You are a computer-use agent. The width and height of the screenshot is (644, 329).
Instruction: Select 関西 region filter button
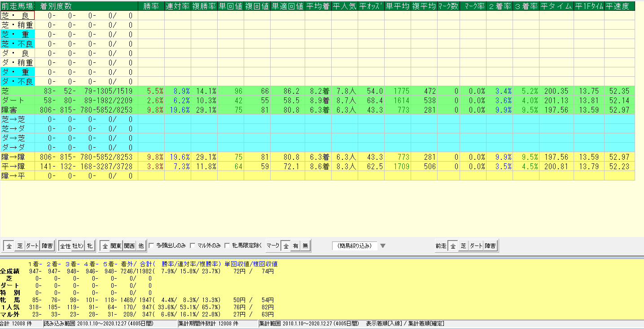pyautogui.click(x=129, y=246)
